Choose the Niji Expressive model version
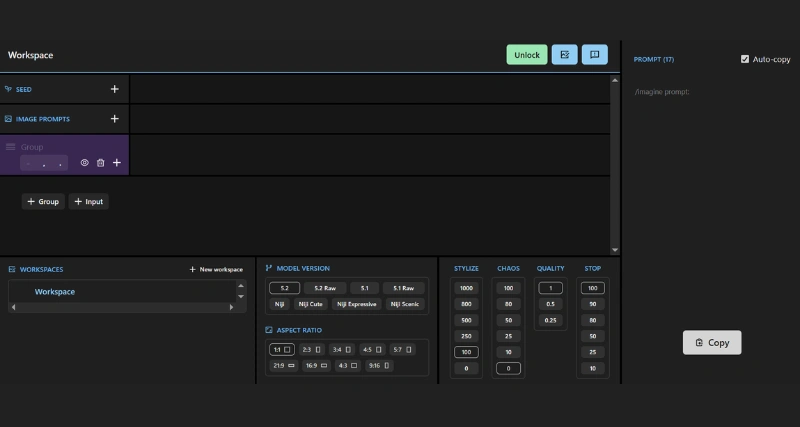The image size is (800, 427). click(354, 304)
